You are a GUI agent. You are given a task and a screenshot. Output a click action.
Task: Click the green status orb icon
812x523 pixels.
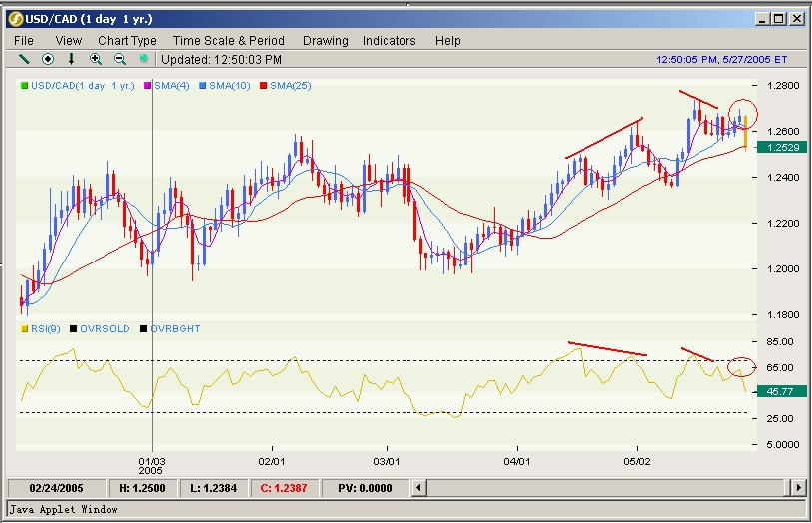coord(144,59)
